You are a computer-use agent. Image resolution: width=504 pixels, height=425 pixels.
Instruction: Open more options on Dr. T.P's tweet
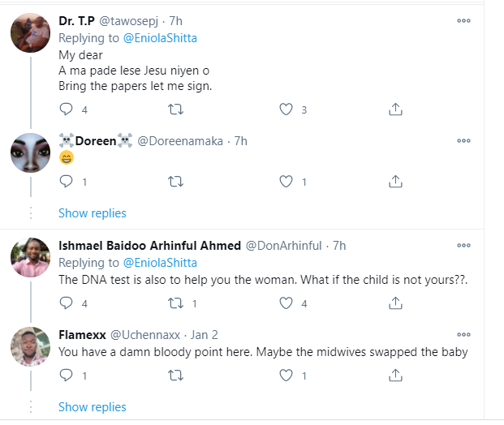click(x=463, y=21)
